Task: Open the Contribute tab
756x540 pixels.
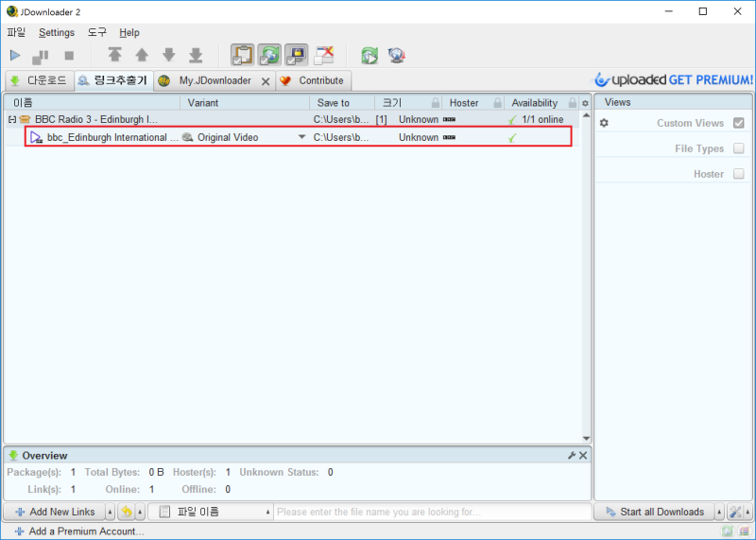Action: point(314,80)
